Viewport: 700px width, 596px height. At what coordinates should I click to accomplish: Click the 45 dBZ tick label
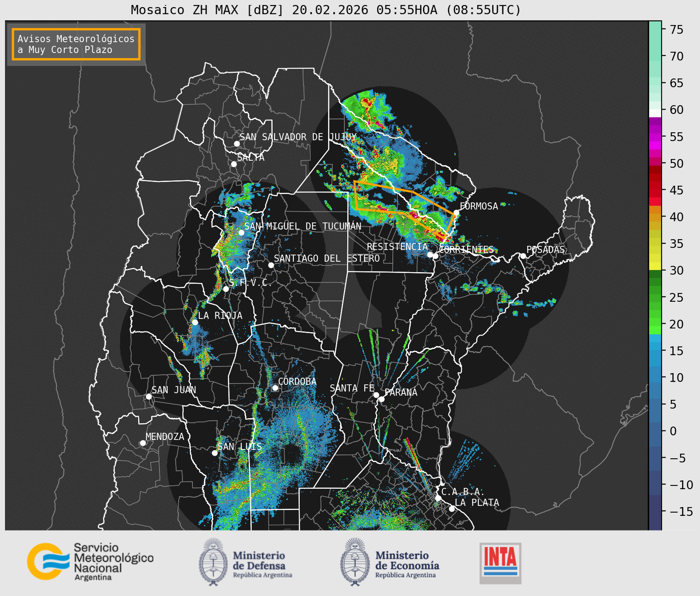click(677, 190)
